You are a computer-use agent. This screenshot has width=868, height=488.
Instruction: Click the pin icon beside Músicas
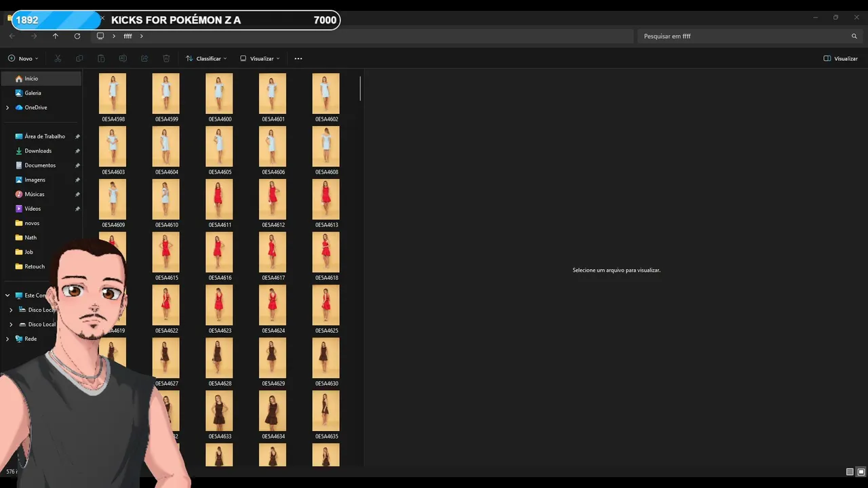click(x=77, y=194)
